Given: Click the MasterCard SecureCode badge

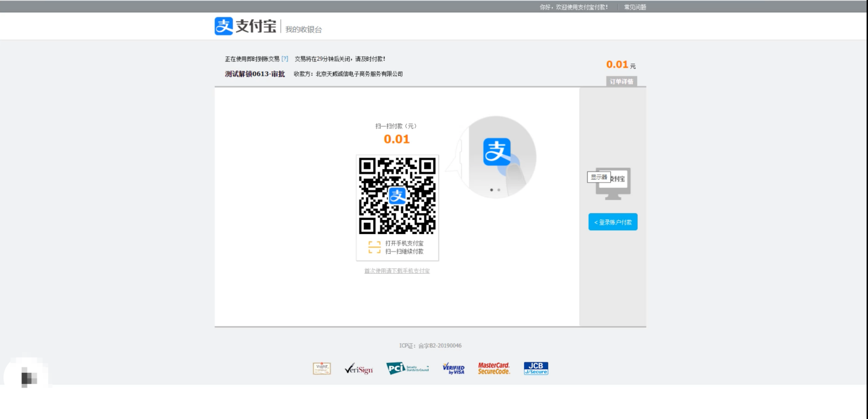Looking at the screenshot, I should tap(494, 368).
